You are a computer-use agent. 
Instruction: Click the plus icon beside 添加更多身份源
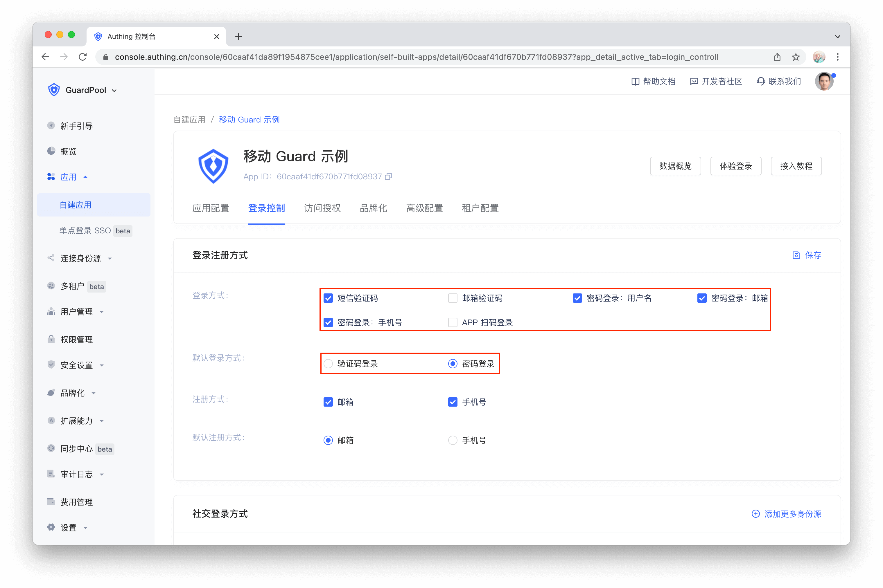click(755, 514)
